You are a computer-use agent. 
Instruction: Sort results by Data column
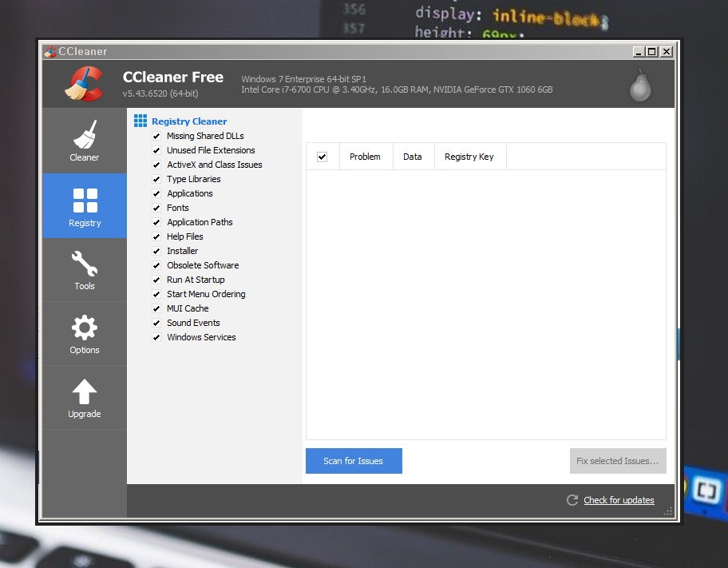(413, 157)
